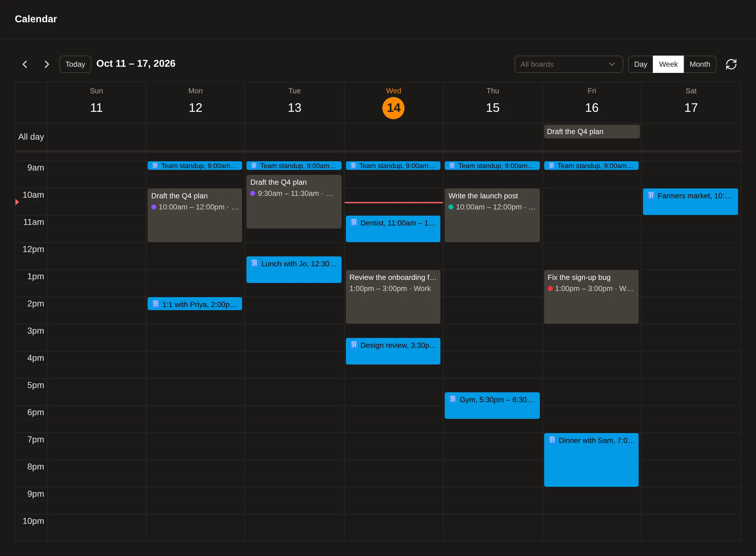Open the Dentist appointment event

(393, 229)
